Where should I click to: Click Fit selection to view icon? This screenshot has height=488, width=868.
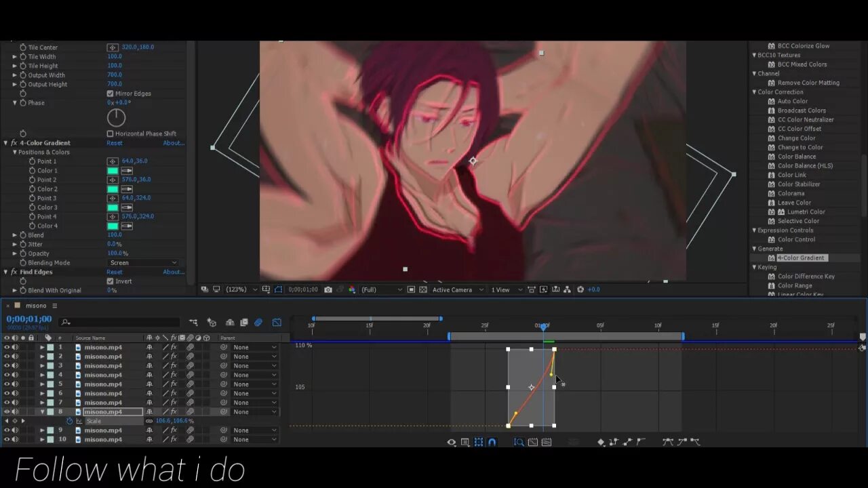pos(533,442)
